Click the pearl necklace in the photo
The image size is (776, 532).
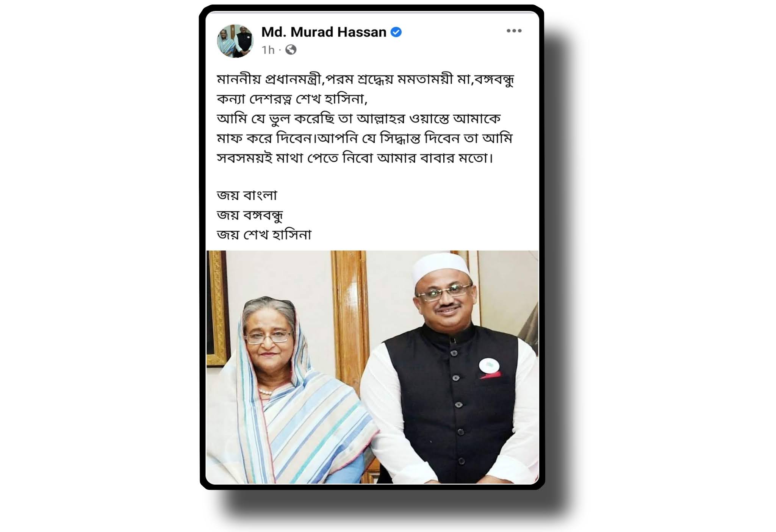pos(265,391)
